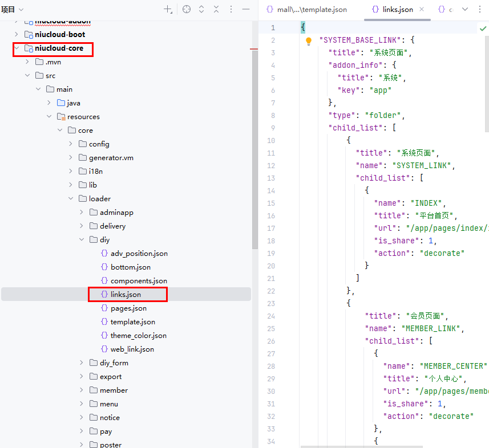Open pages.json in the project tree
The height and width of the screenshot is (448, 489).
tap(128, 308)
